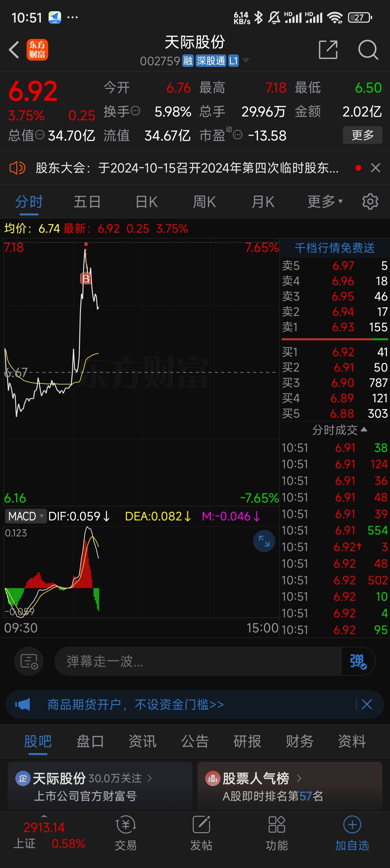390x868 pixels.
Task: Tap the 发帖 post icon
Action: (x=201, y=833)
